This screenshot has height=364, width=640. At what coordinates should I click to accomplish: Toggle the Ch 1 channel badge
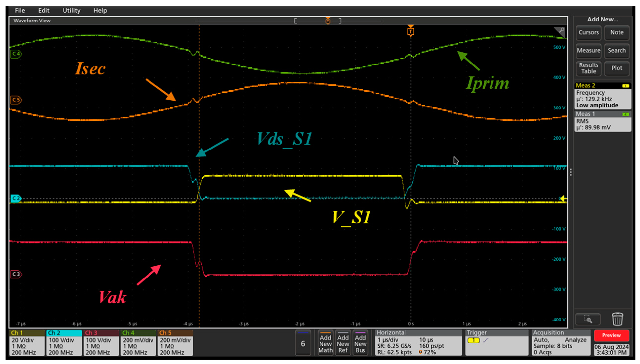coord(27,343)
